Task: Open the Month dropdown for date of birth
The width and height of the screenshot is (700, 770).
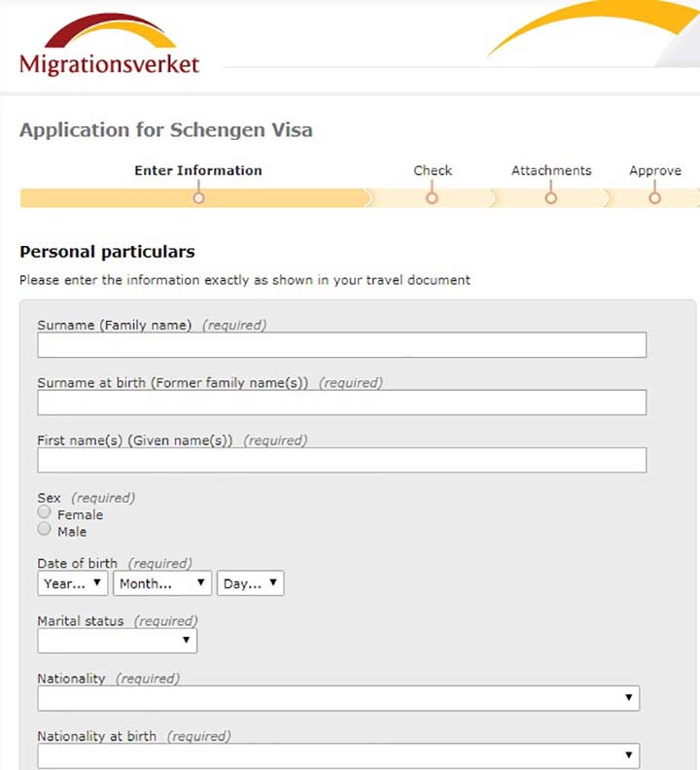Action: point(162,583)
